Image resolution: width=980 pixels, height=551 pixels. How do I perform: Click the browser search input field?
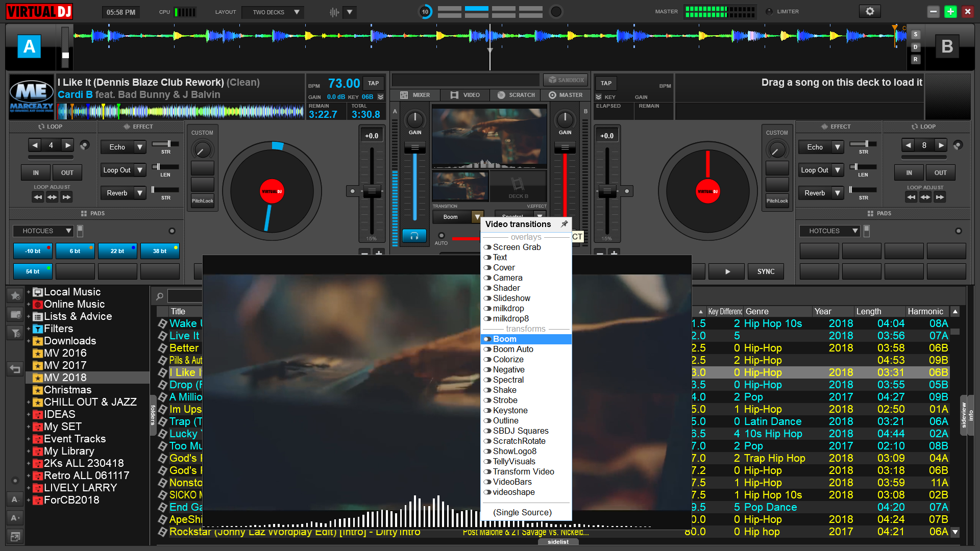pyautogui.click(x=185, y=296)
